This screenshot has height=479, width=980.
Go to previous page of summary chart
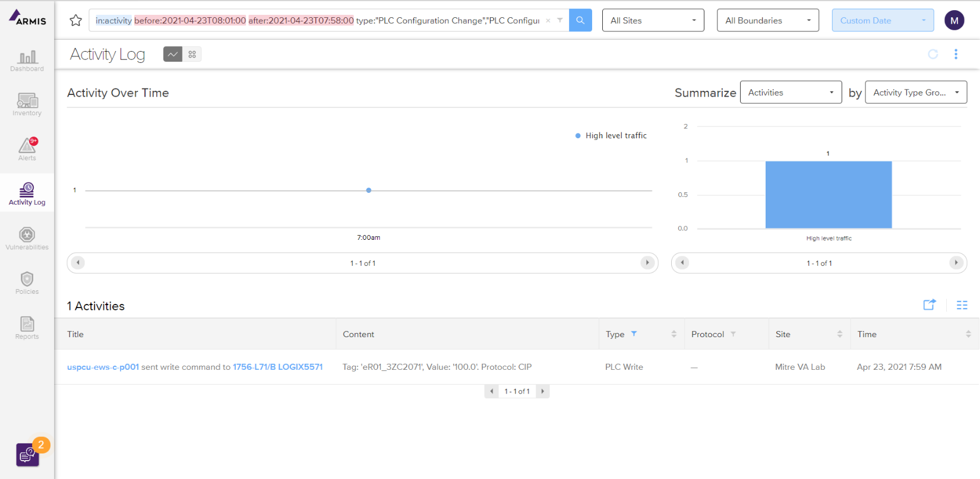(682, 262)
